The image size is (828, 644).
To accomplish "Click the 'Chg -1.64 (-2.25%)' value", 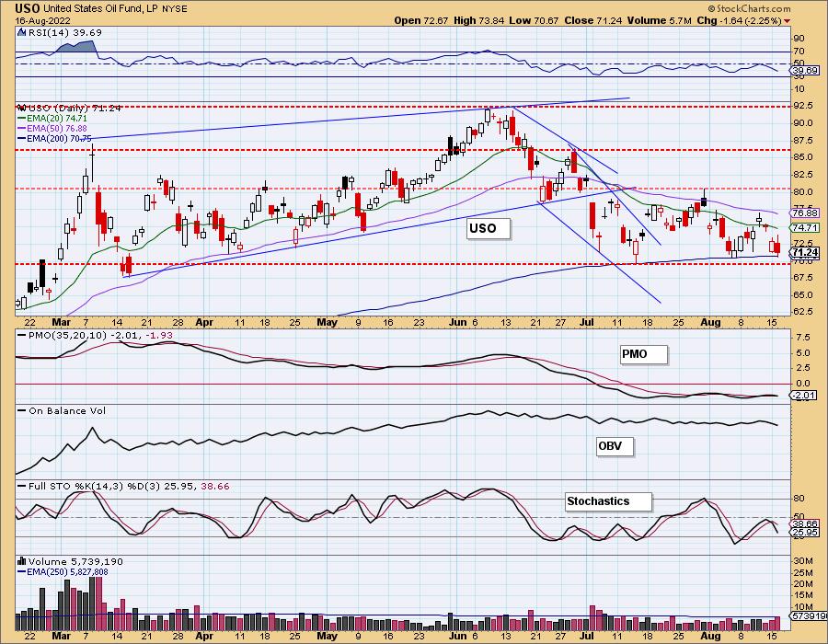I will pos(739,20).
